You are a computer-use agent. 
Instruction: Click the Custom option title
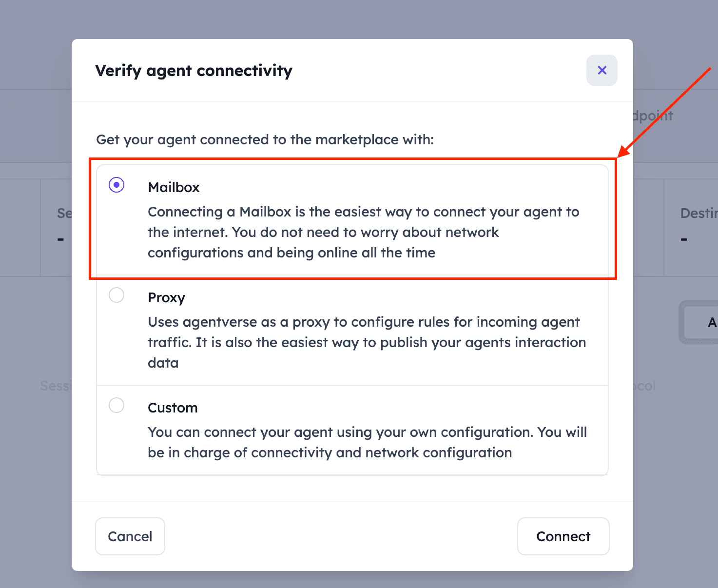point(173,408)
